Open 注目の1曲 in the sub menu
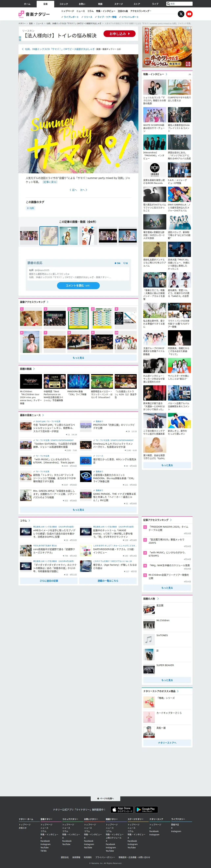The height and width of the screenshot is (868, 211). 123,11
